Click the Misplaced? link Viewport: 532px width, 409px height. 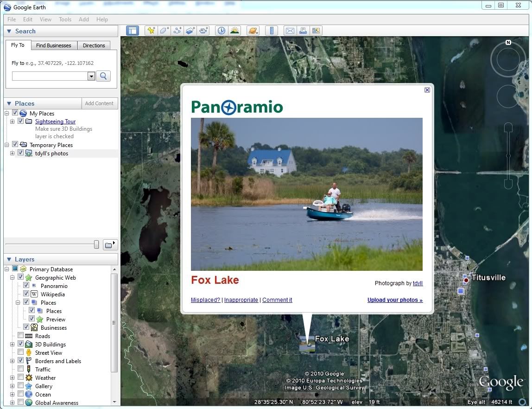pyautogui.click(x=205, y=300)
